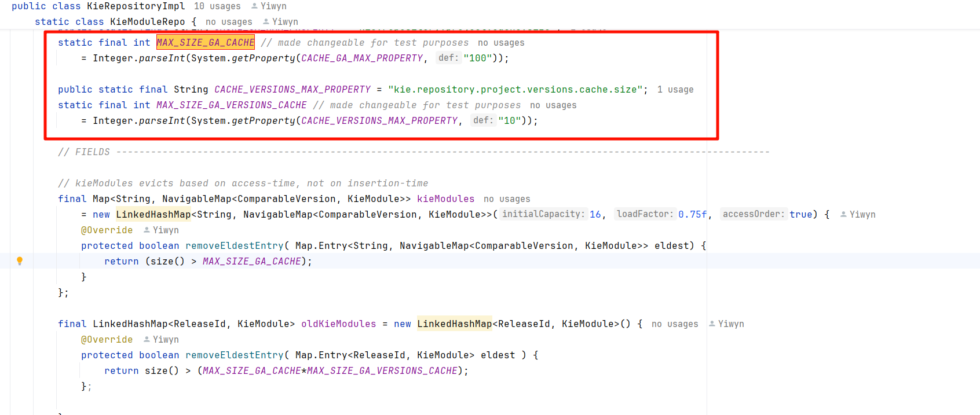Image resolution: width=980 pixels, height=415 pixels.
Task: Click the yellow lightbulb quick-fix icon
Action: (x=20, y=261)
